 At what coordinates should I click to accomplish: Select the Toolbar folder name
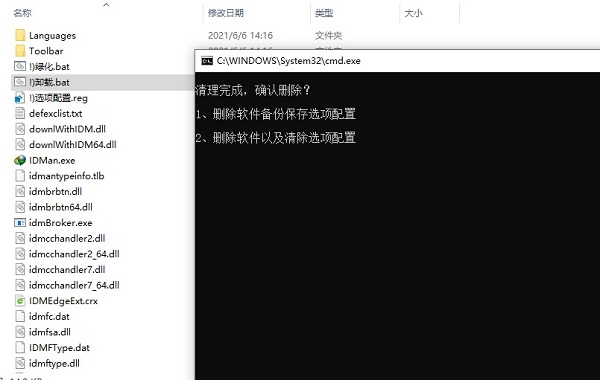46,51
